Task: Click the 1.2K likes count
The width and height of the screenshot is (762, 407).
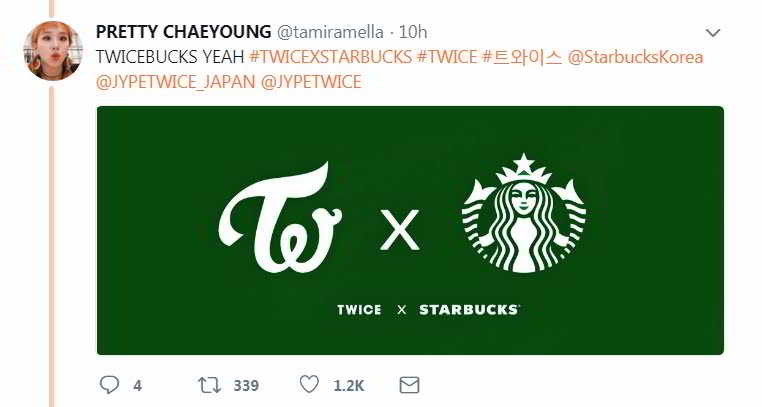Action: click(348, 386)
